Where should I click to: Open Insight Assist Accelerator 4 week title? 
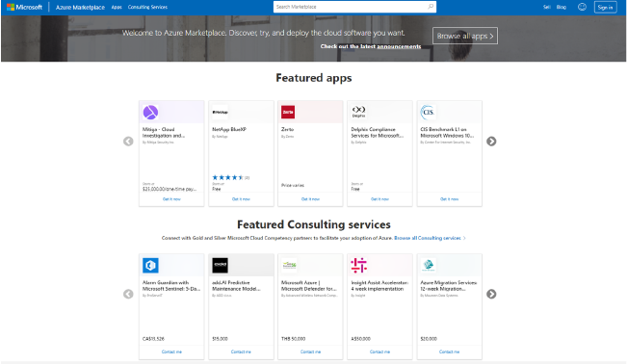point(379,286)
